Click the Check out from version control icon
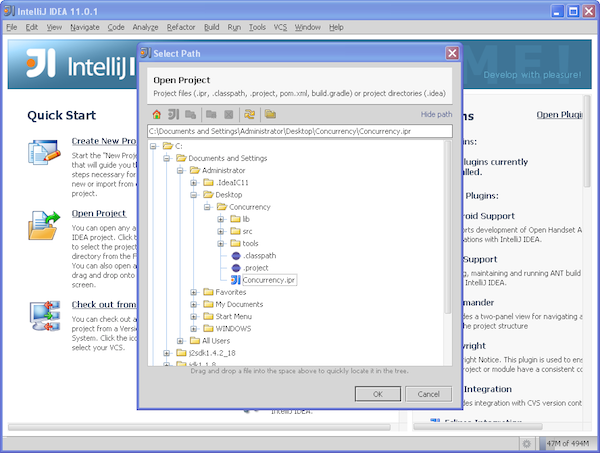 [45, 316]
